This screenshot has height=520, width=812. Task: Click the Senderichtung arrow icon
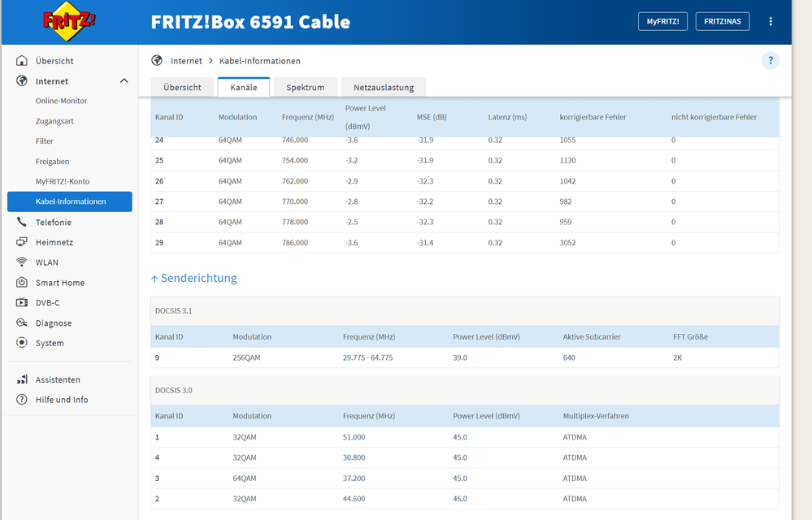(x=154, y=279)
